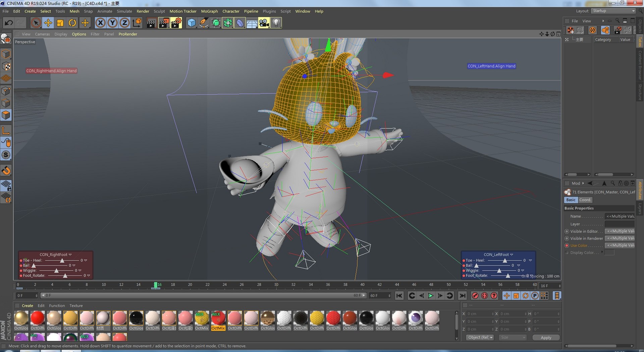Click the Undo arrow icon
Viewport: 644px width, 352px height.
(9, 23)
